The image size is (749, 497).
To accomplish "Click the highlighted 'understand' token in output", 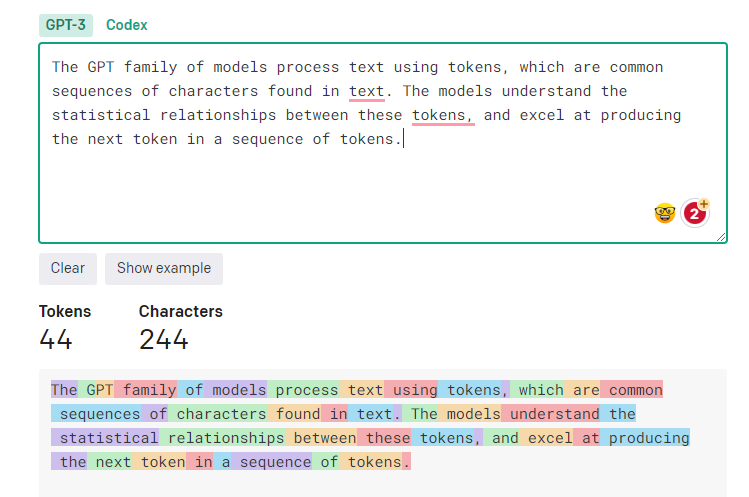I will (550, 414).
